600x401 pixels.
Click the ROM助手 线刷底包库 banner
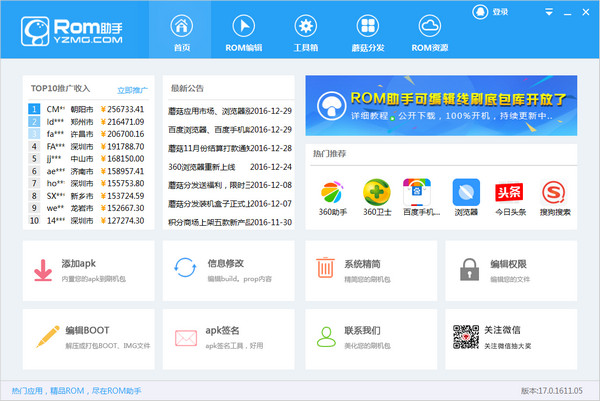(x=440, y=105)
